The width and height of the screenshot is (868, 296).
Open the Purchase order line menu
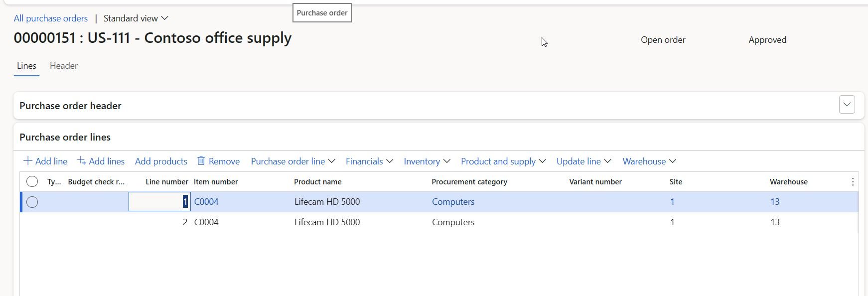pyautogui.click(x=292, y=161)
